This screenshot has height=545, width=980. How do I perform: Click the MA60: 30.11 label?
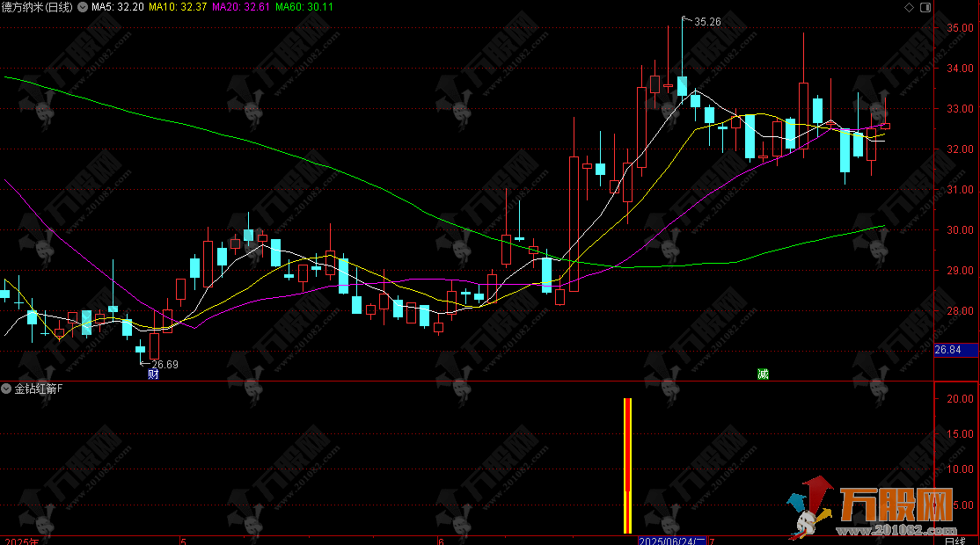click(x=304, y=7)
